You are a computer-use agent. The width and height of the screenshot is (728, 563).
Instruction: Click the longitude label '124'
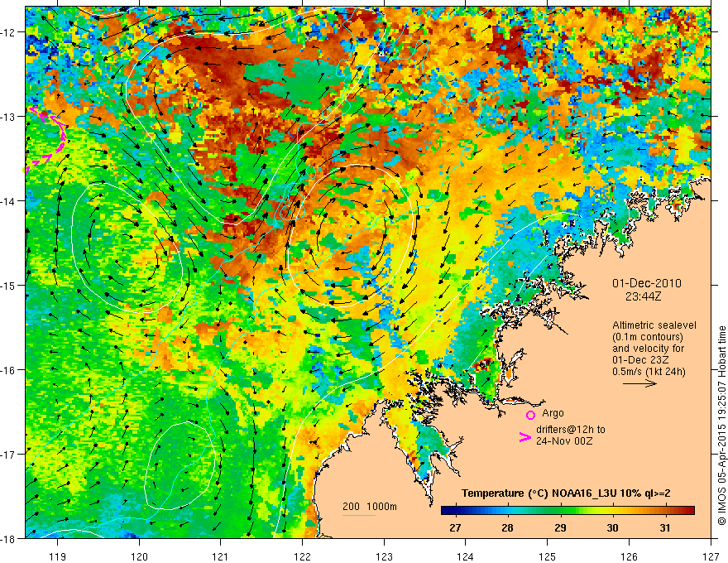466,556
